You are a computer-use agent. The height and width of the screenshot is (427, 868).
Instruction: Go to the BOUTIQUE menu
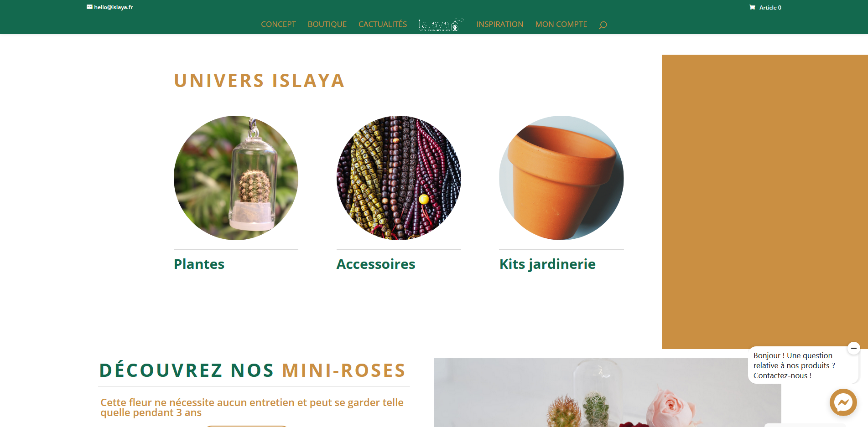pos(327,24)
